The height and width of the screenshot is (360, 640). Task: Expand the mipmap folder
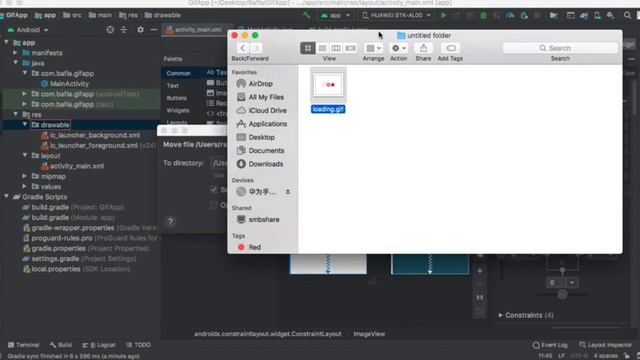tap(25, 176)
